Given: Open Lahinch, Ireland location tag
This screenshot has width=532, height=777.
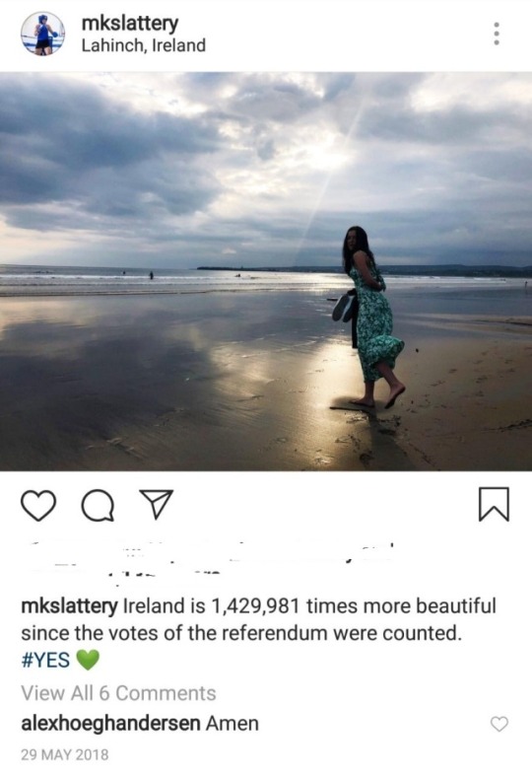Looking at the screenshot, I should (x=143, y=45).
